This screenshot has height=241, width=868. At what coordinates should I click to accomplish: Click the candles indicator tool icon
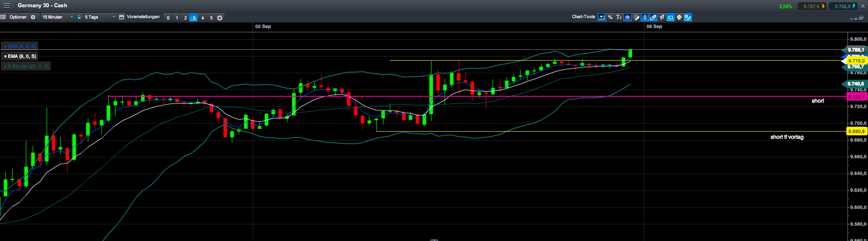pos(662,17)
